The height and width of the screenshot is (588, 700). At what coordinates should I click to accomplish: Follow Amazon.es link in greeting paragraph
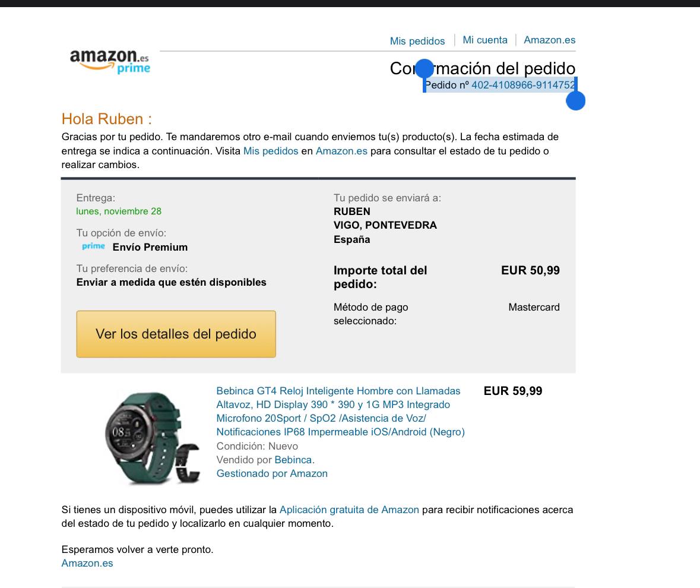click(x=341, y=151)
